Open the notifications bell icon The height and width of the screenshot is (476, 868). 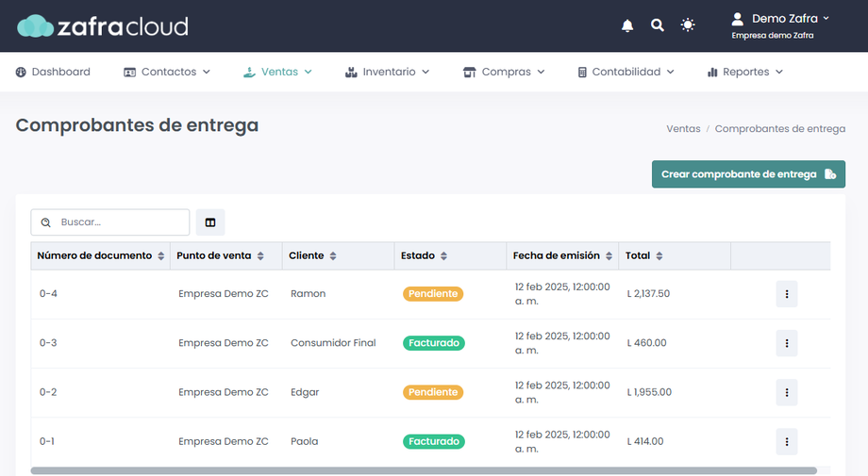627,25
